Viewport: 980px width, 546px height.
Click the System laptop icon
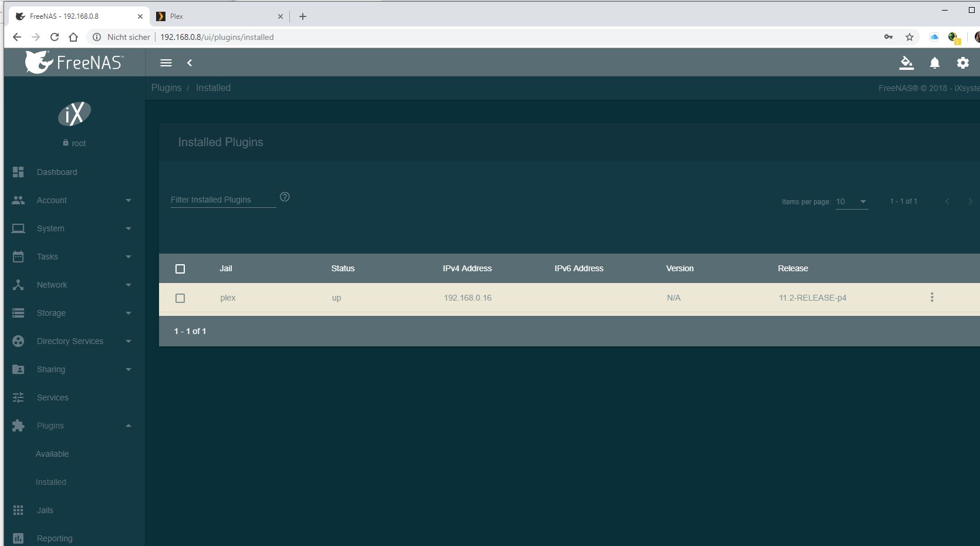point(18,228)
